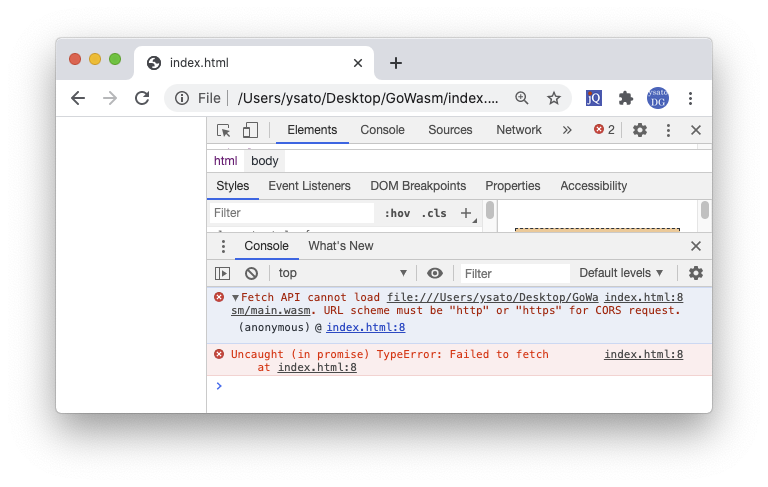Open the Chrome extensions puzzle icon

pyautogui.click(x=626, y=98)
